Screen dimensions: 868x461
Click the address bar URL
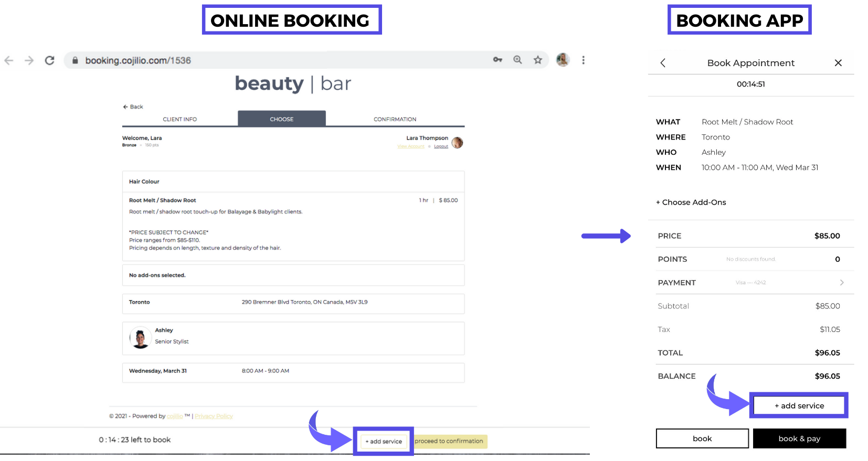click(x=138, y=60)
